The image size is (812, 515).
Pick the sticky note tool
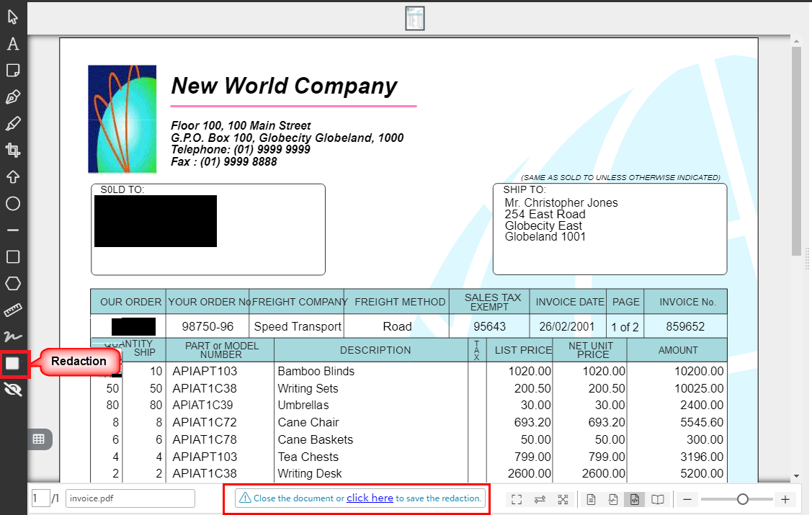coord(13,71)
